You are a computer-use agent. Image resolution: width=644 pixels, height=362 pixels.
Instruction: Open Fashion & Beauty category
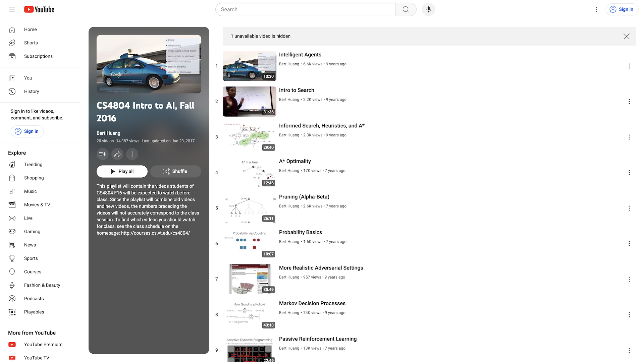coord(40,285)
